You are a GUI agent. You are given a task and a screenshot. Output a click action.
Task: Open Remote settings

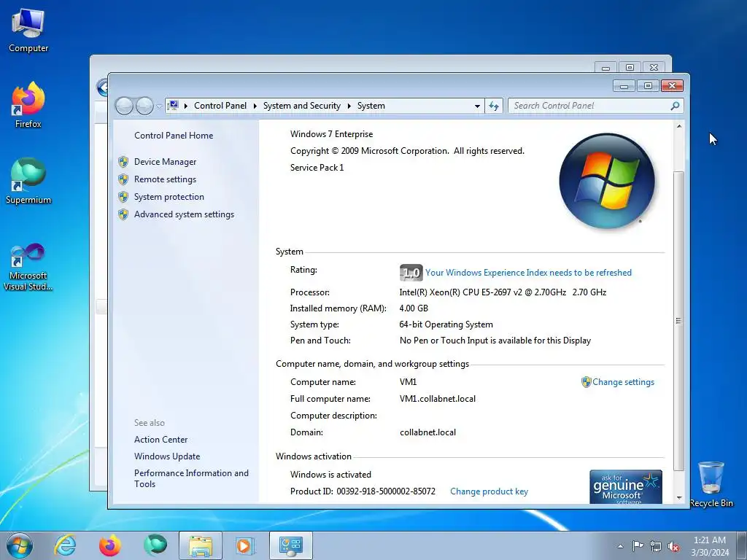[165, 179]
